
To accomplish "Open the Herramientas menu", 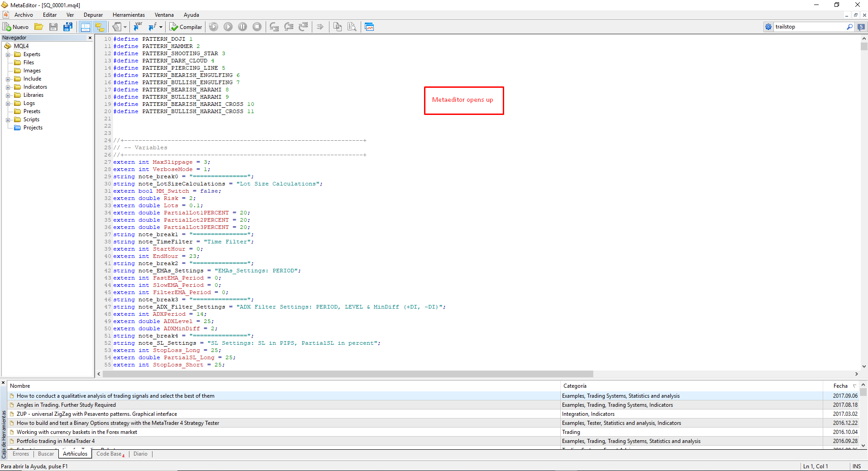I will [x=129, y=15].
